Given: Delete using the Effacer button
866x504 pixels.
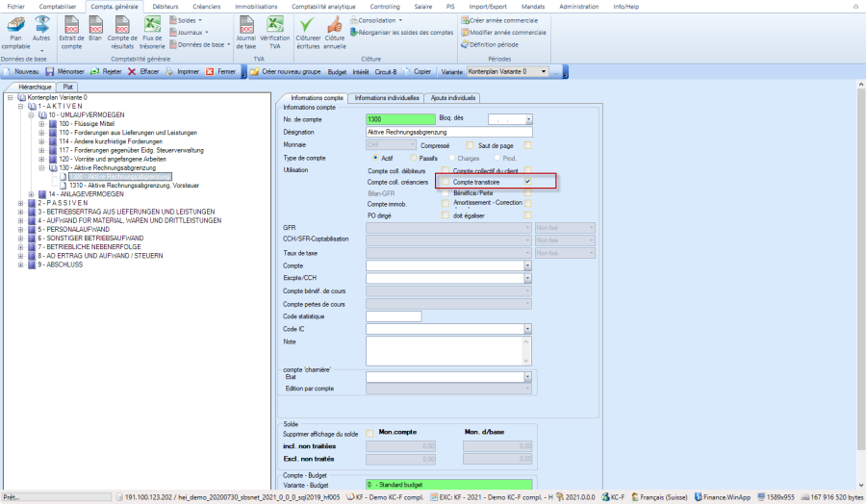Looking at the screenshot, I should tap(143, 72).
